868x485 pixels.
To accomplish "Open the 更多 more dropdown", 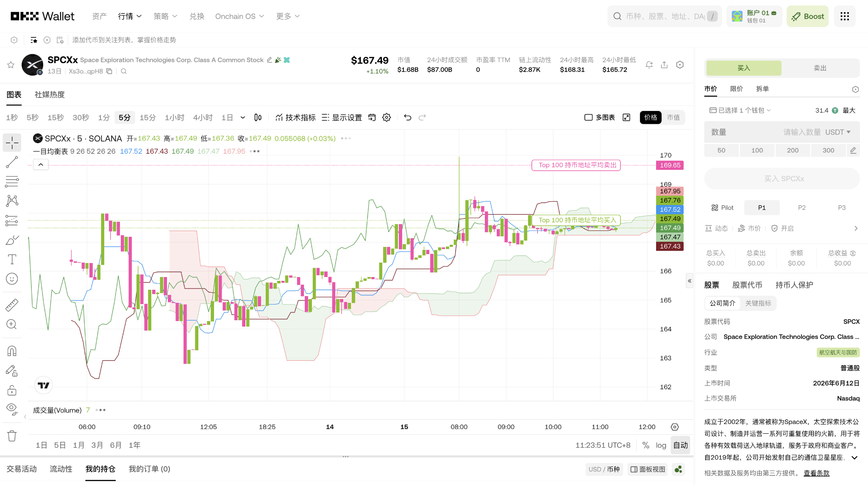I will tap(288, 16).
